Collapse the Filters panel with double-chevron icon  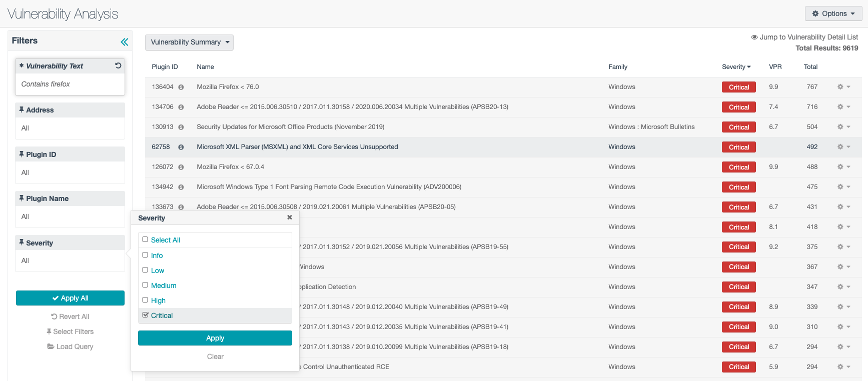pyautogui.click(x=124, y=42)
